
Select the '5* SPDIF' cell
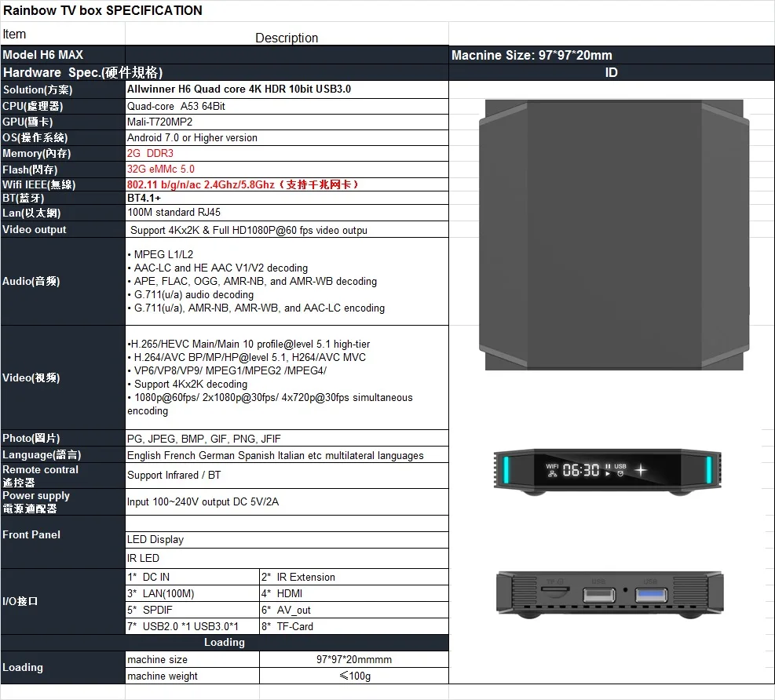pyautogui.click(x=192, y=610)
